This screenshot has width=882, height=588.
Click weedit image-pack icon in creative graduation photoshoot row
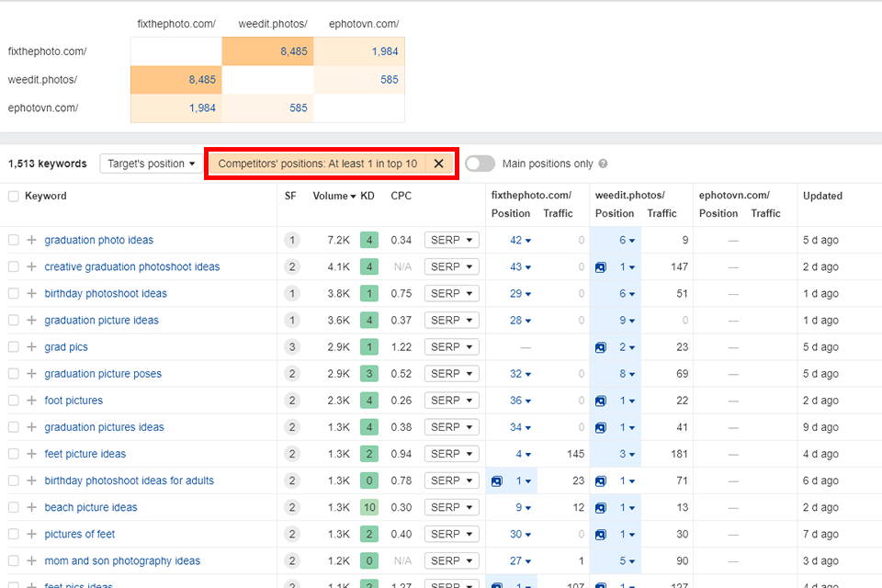[601, 267]
